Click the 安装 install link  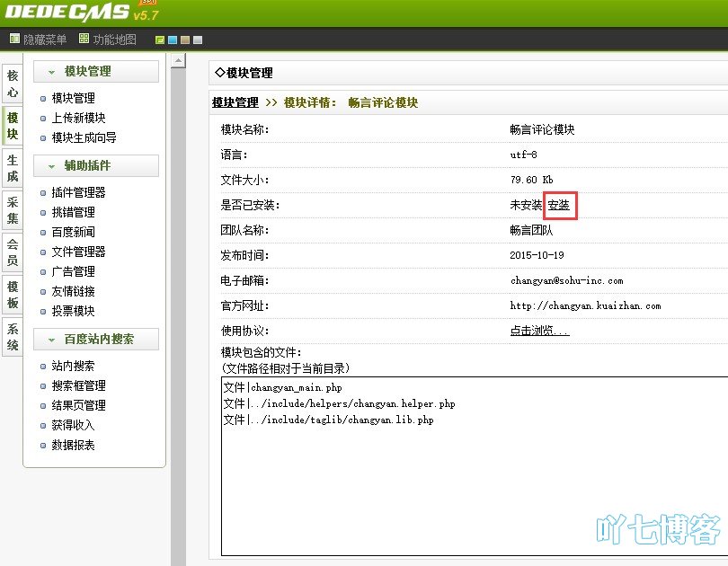click(558, 206)
